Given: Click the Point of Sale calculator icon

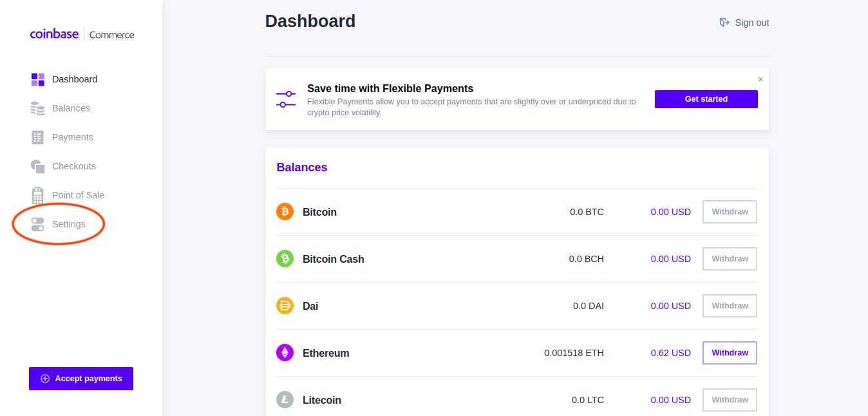Looking at the screenshot, I should pos(38,195).
